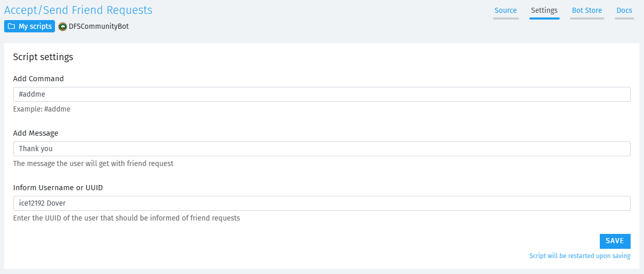Open the Accept/Send Friend Requests title link
Screen dimensions: 644x274
(78, 10)
